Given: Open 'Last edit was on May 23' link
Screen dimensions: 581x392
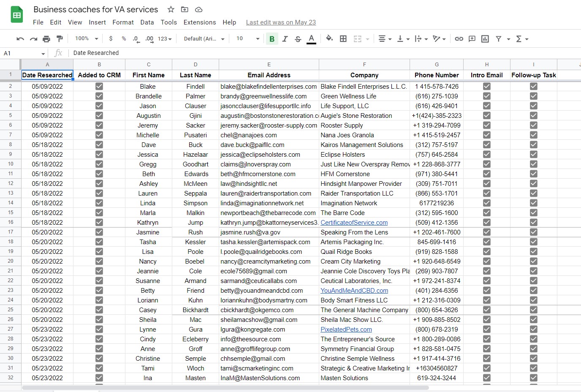Looking at the screenshot, I should pos(281,22).
